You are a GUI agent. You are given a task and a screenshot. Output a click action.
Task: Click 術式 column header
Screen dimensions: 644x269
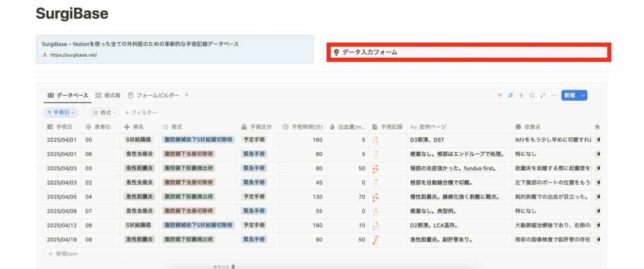pyautogui.click(x=198, y=127)
